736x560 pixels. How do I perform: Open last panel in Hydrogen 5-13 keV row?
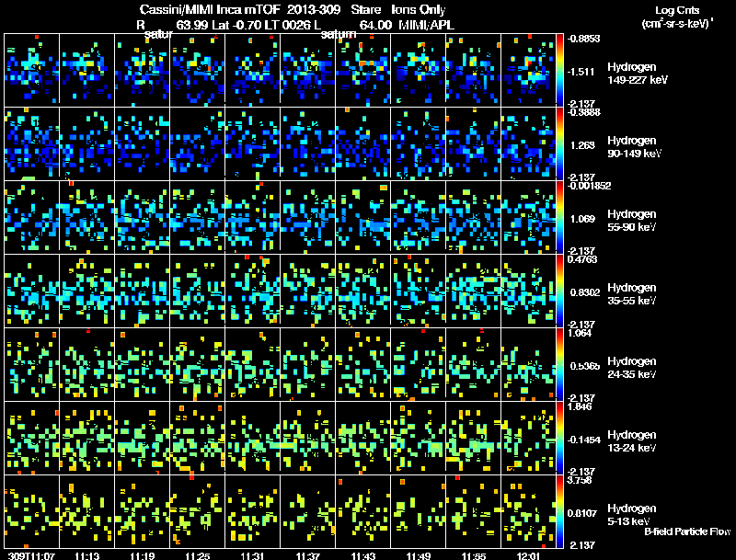tap(528, 510)
